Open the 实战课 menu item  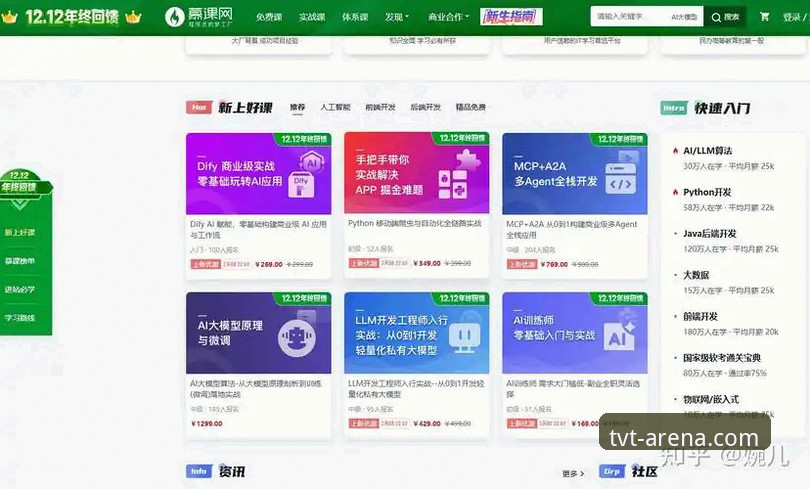click(312, 17)
